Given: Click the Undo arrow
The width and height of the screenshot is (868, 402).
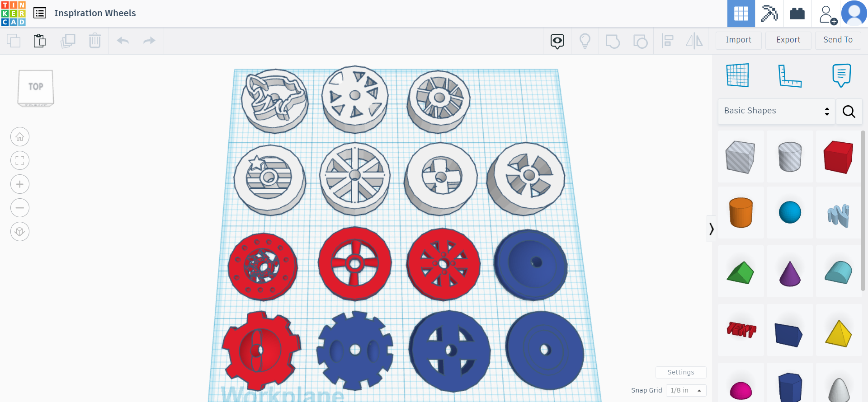Looking at the screenshot, I should [123, 41].
